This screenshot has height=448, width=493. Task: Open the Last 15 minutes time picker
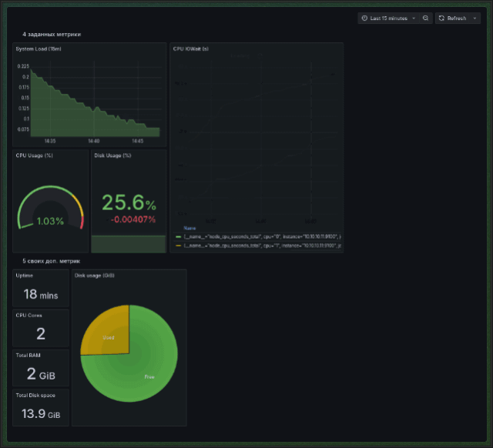(x=388, y=18)
